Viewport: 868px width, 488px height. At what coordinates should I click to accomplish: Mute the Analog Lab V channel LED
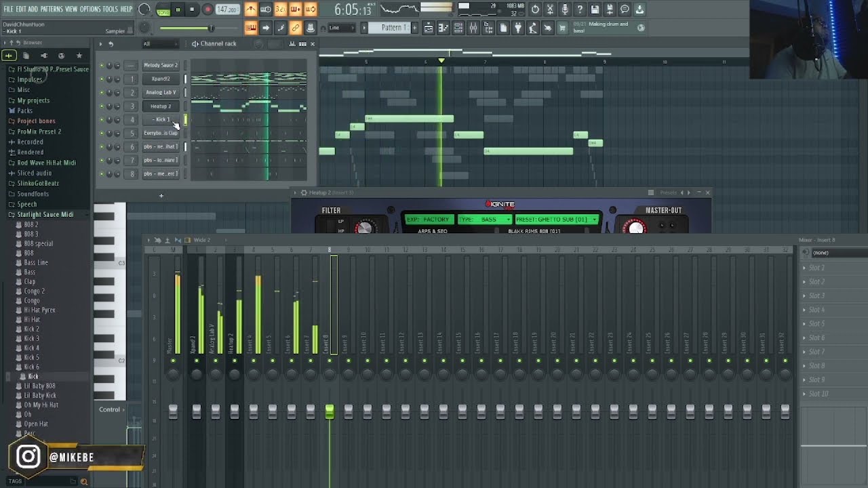[x=102, y=92]
